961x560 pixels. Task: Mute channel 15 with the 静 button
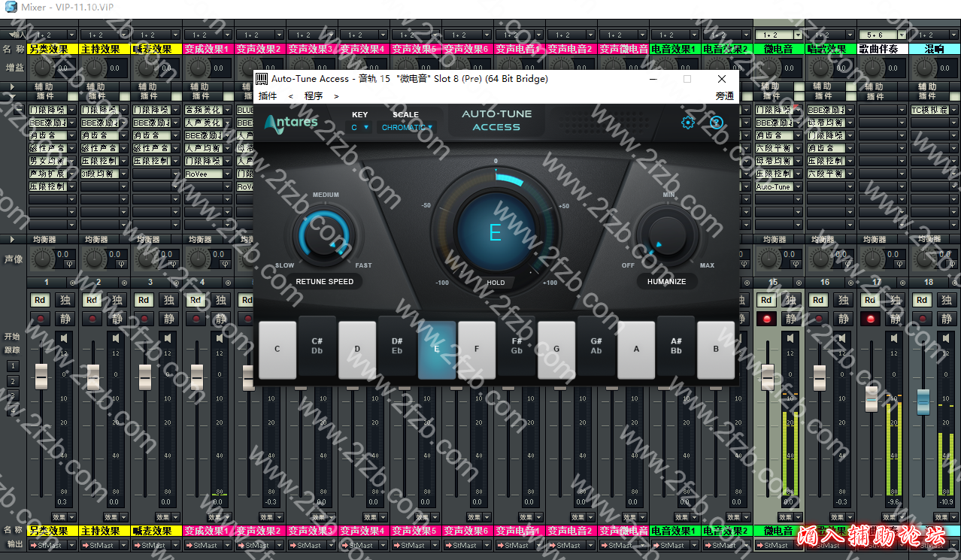coord(791,319)
